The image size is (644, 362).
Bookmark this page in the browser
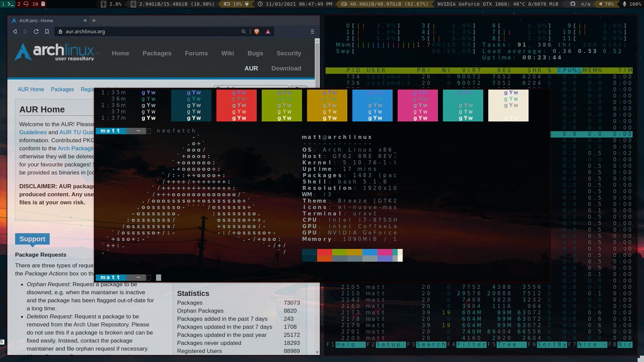pos(46,32)
